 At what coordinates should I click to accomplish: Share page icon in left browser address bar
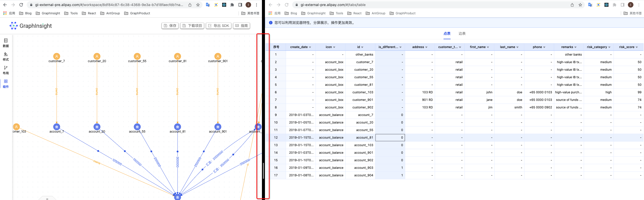point(190,5)
